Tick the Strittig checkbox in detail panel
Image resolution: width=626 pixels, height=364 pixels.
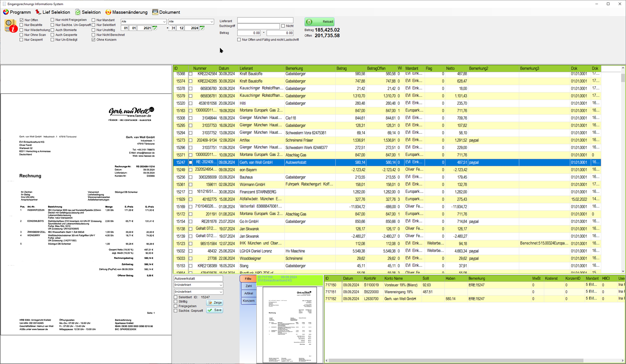(x=176, y=302)
